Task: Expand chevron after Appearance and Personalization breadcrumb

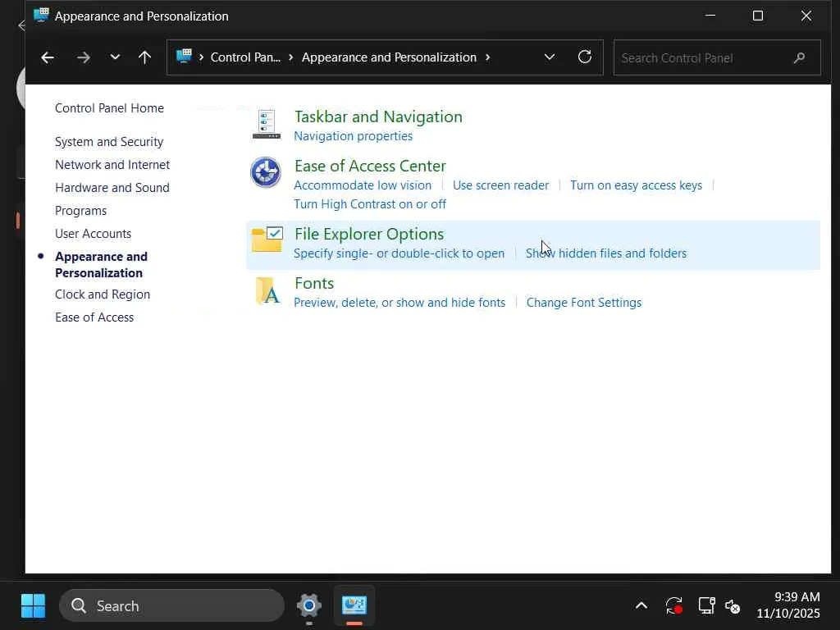Action: pyautogui.click(x=487, y=57)
